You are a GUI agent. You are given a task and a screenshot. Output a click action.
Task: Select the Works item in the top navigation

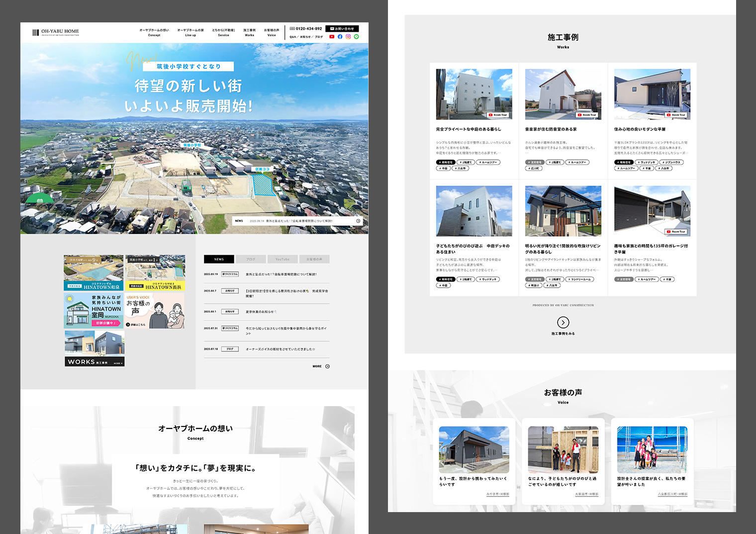point(249,32)
